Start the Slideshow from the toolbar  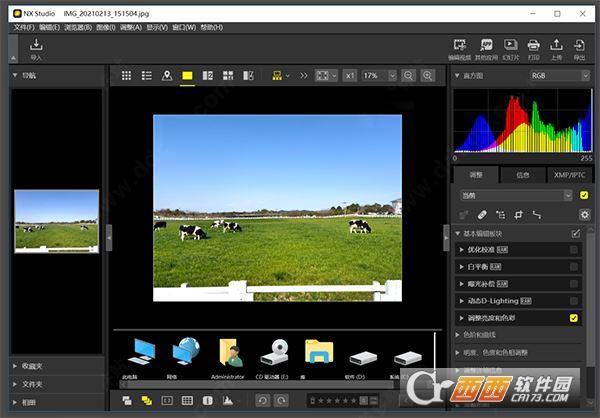click(x=510, y=45)
